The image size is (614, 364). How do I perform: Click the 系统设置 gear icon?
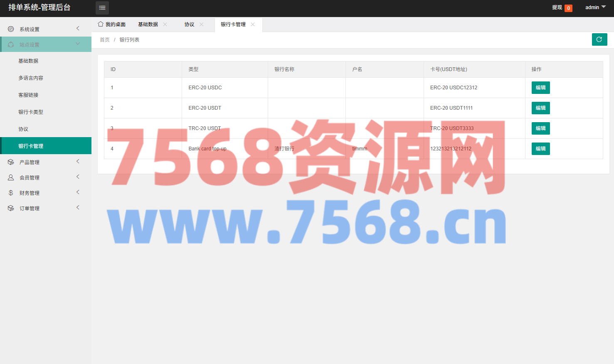(11, 29)
